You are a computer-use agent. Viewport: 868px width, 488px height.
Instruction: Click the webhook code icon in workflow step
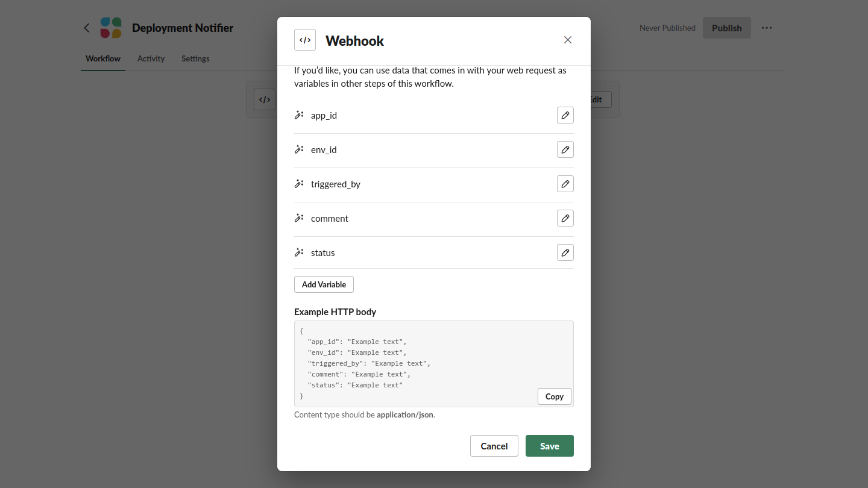tap(265, 99)
